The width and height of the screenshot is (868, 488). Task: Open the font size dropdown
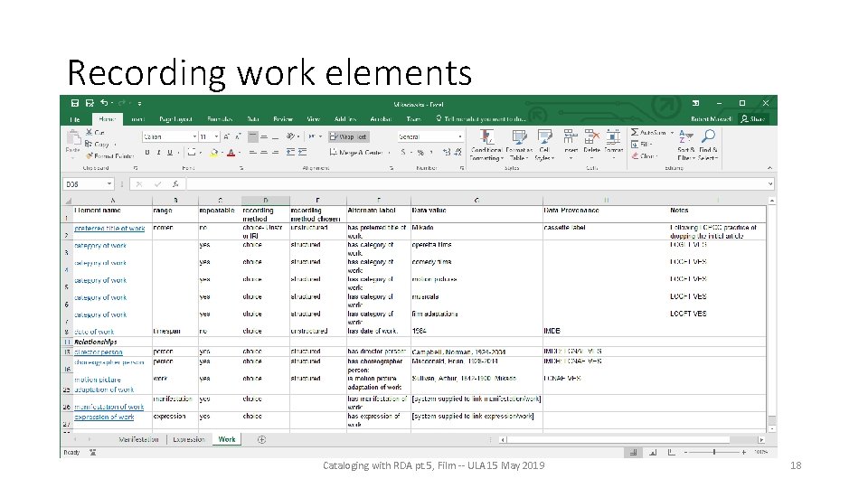point(216,136)
